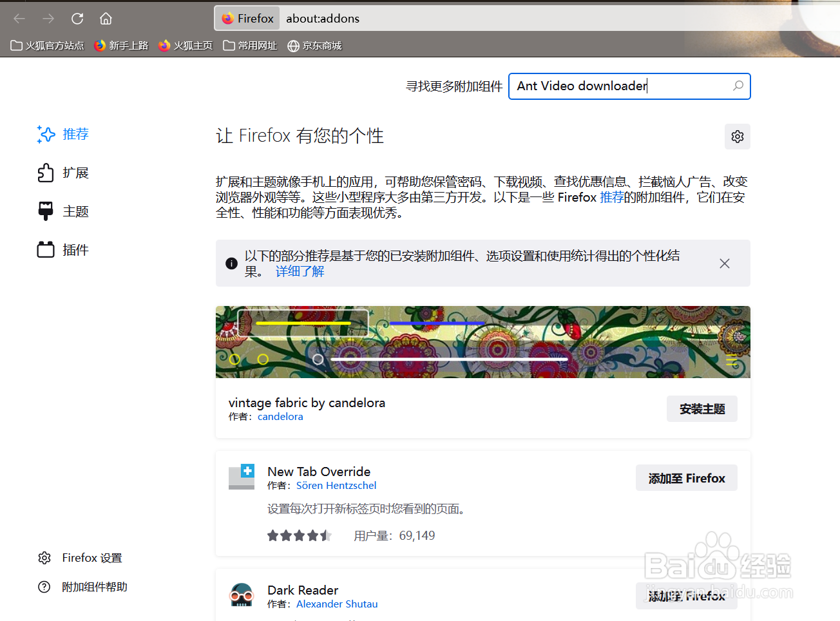
Task: Click the 安装主题 button
Action: point(702,409)
